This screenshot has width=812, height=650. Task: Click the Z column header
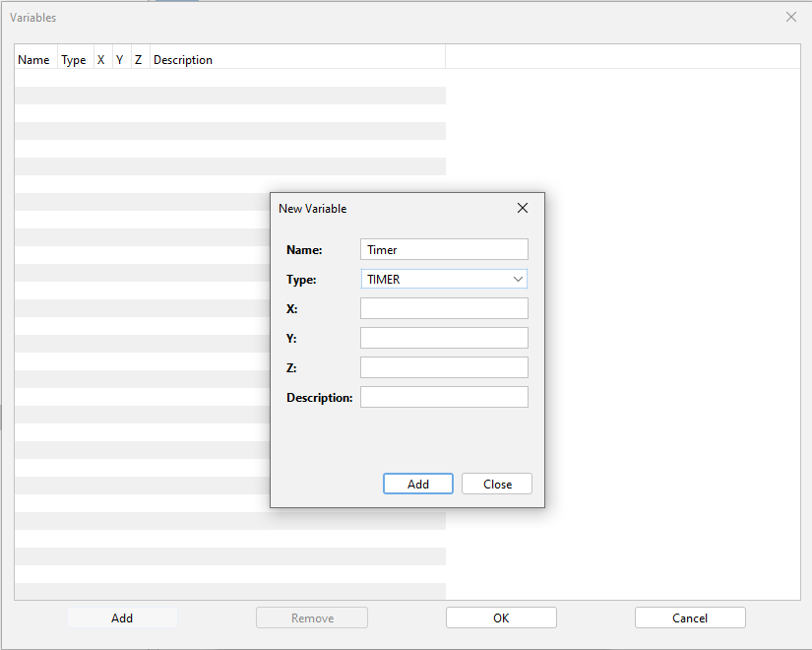tap(140, 60)
